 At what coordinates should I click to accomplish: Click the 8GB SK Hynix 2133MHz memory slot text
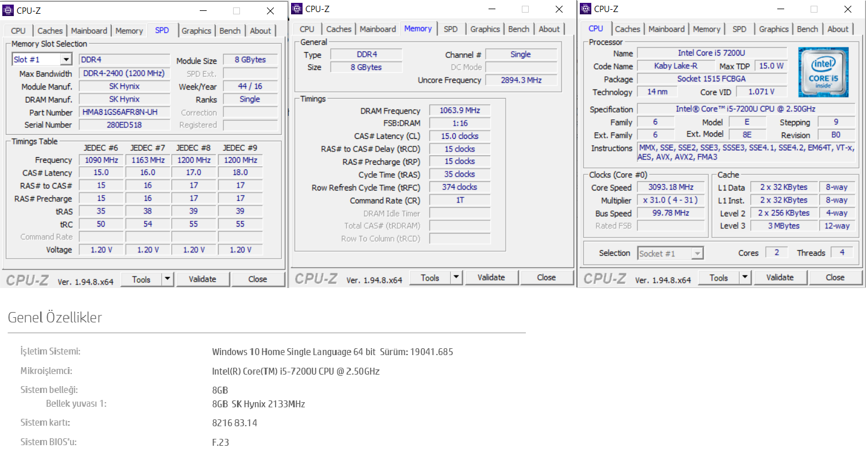(259, 404)
